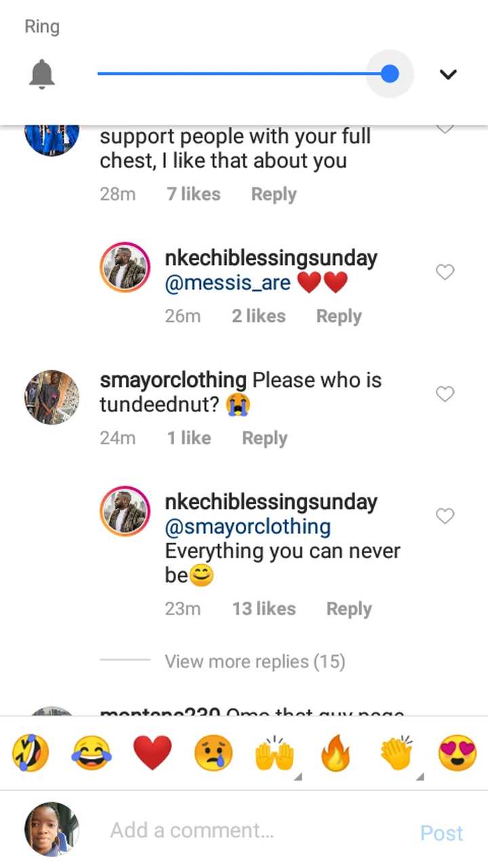Screen dimensions: 488x868
Task: Reply to smayorclothing's comment
Action: click(x=264, y=438)
